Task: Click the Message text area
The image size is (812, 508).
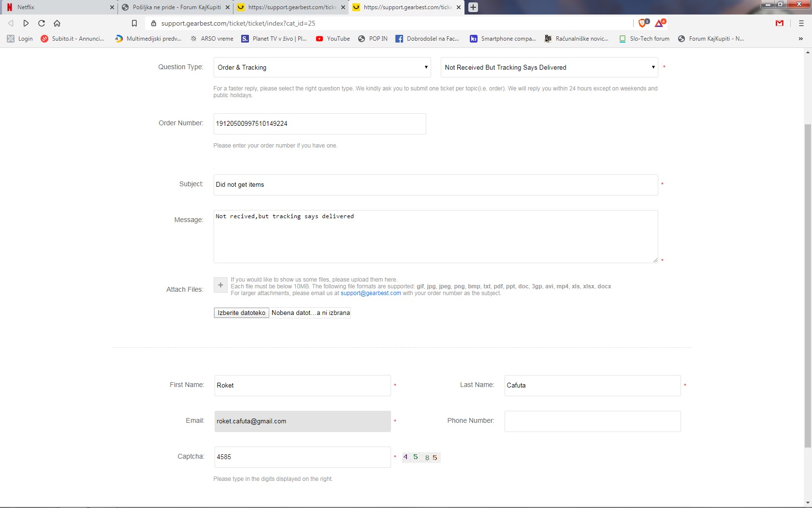Action: pyautogui.click(x=435, y=237)
